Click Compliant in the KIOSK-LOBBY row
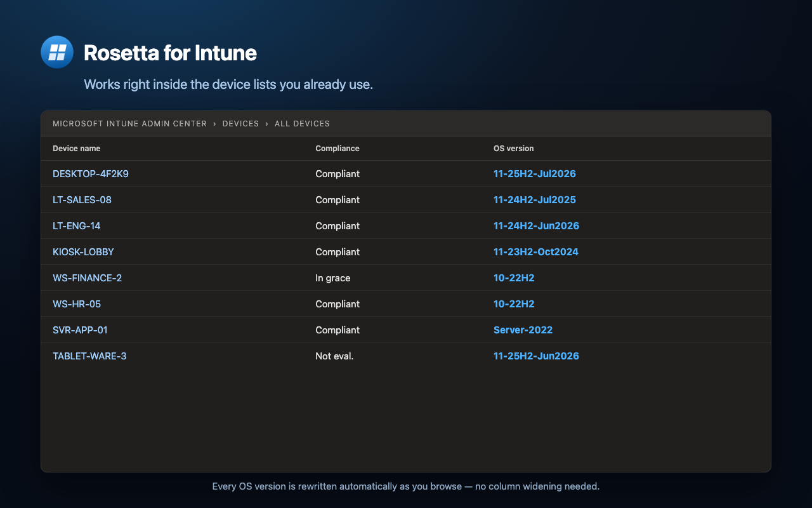Screen dimensions: 812x508 tap(337, 252)
